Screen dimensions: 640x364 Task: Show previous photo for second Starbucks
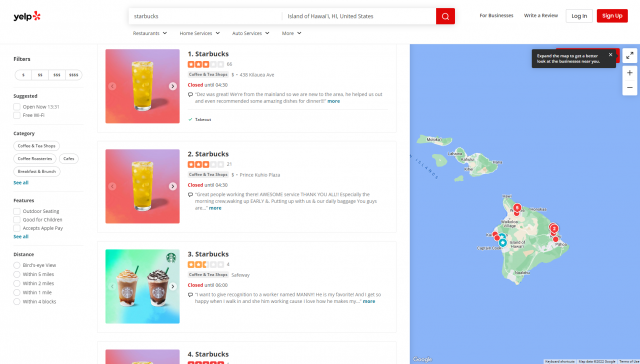click(112, 186)
